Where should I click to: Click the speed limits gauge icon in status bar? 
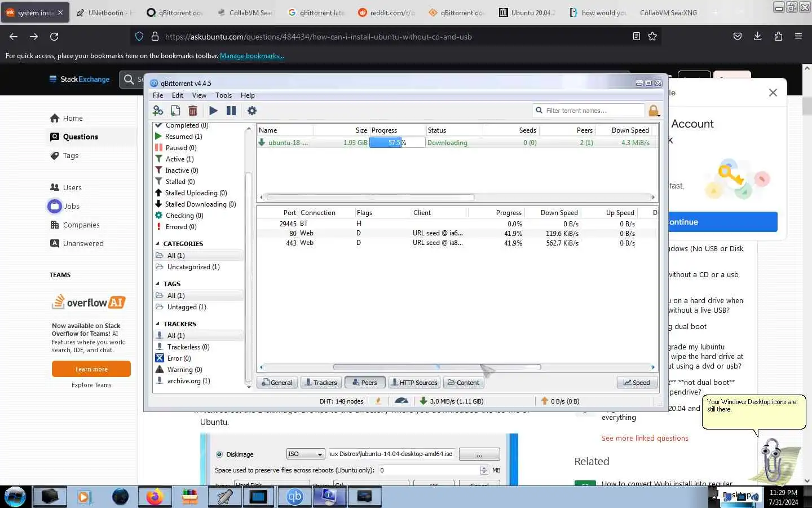coord(401,401)
